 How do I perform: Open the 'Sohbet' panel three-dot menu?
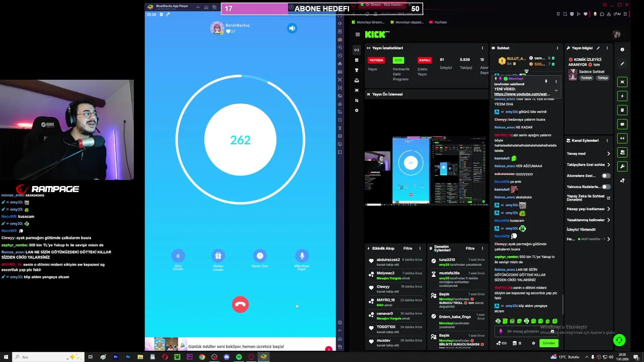(x=558, y=48)
